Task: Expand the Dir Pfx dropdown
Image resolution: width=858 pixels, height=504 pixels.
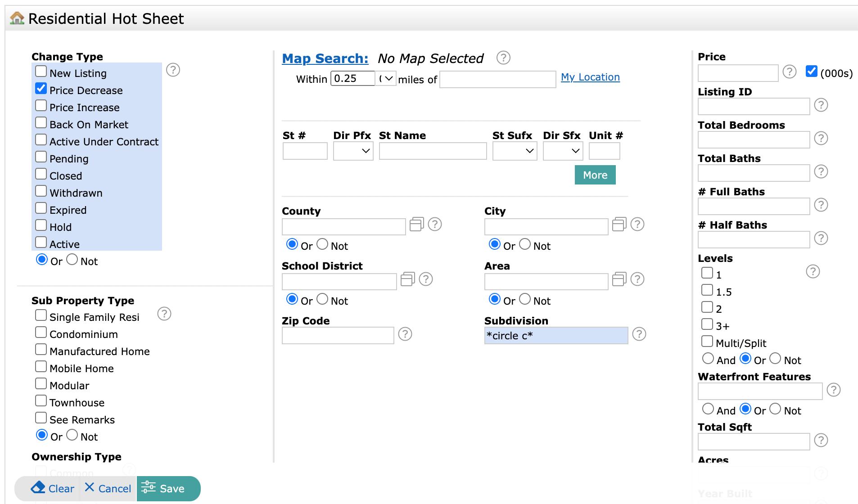Action: pos(353,151)
